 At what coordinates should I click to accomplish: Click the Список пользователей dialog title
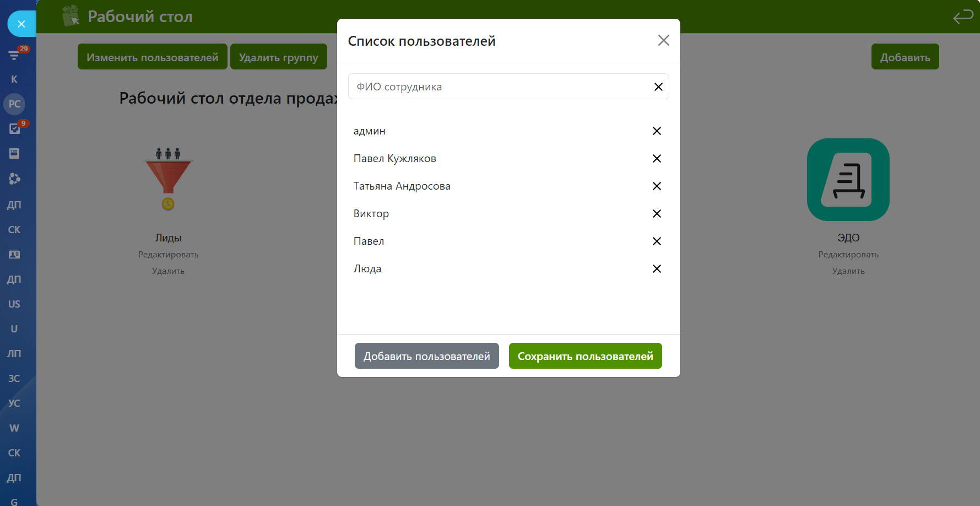coord(422,41)
